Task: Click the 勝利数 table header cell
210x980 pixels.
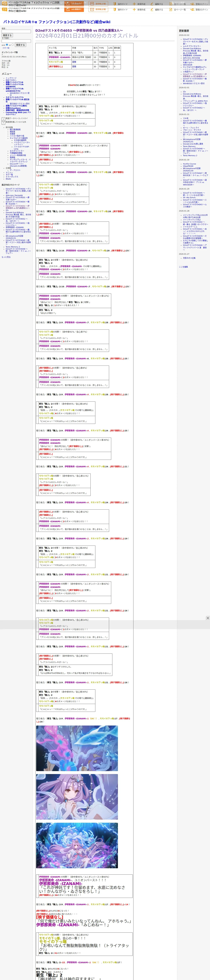Action: point(117,48)
